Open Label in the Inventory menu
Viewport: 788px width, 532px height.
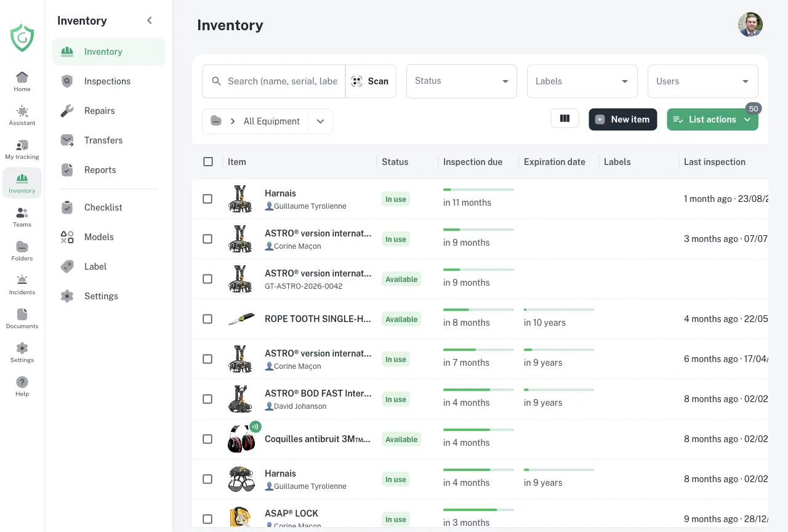click(108, 267)
